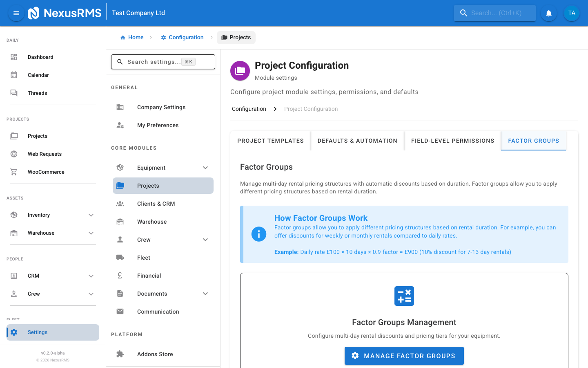Open the hamburger navigation menu

click(16, 13)
